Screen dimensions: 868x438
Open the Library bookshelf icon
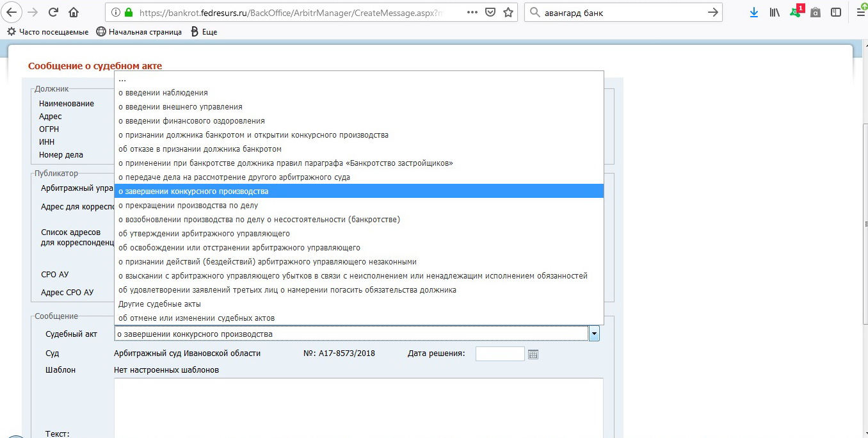[775, 12]
